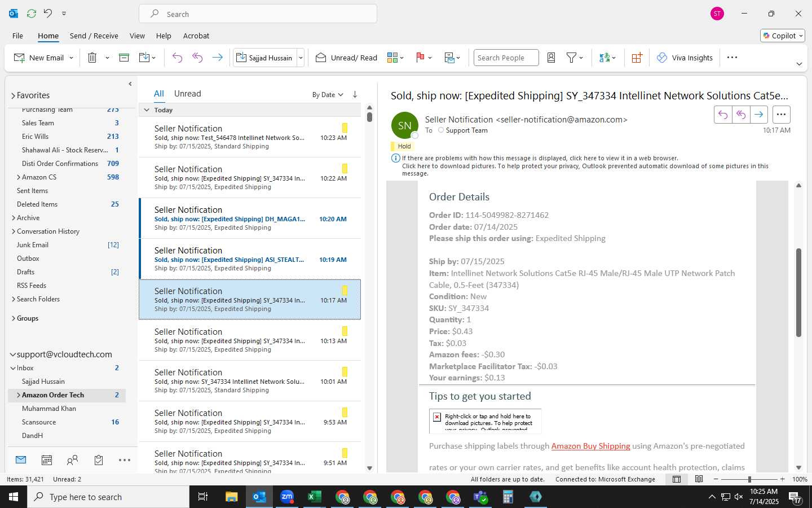The image size is (812, 508).
Task: Open Sajjad Hussain quick step dropdown
Action: (x=301, y=58)
